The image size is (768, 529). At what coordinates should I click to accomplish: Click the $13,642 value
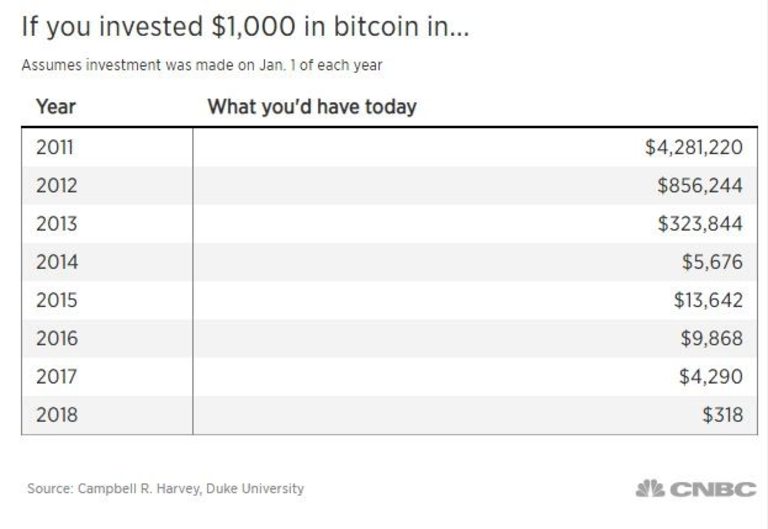[708, 300]
